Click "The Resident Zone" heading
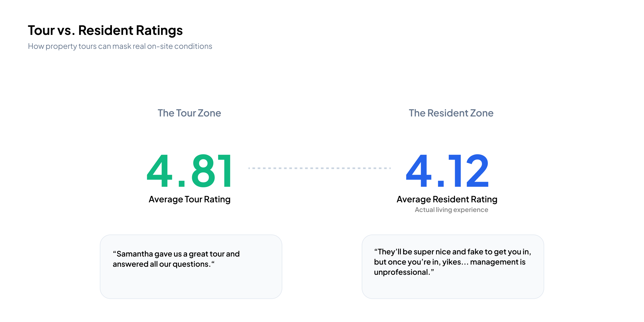 coord(451,113)
